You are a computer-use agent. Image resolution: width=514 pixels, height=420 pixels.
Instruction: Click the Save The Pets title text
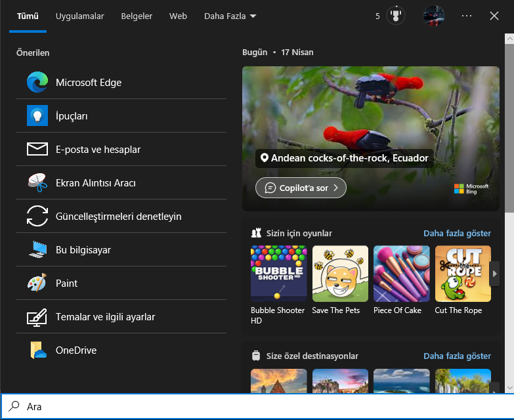pyautogui.click(x=335, y=310)
